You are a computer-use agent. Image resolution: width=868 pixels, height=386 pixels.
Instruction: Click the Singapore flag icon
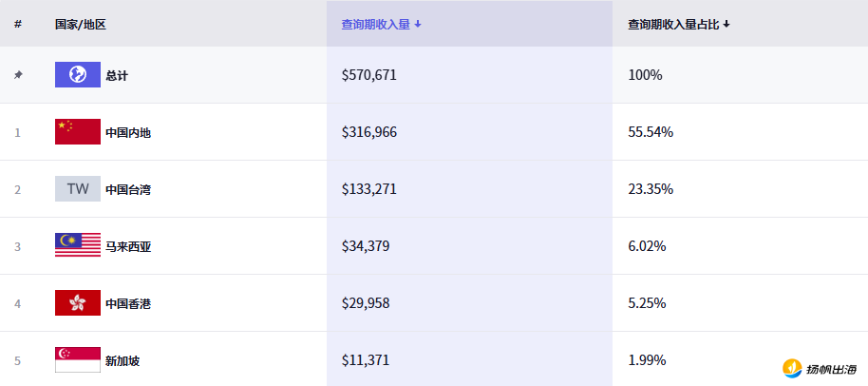77,360
